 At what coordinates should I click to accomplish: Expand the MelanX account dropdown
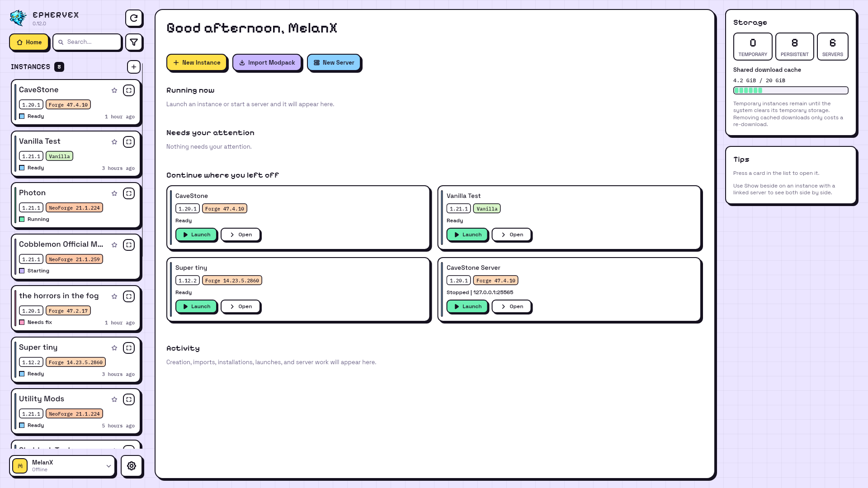62,466
